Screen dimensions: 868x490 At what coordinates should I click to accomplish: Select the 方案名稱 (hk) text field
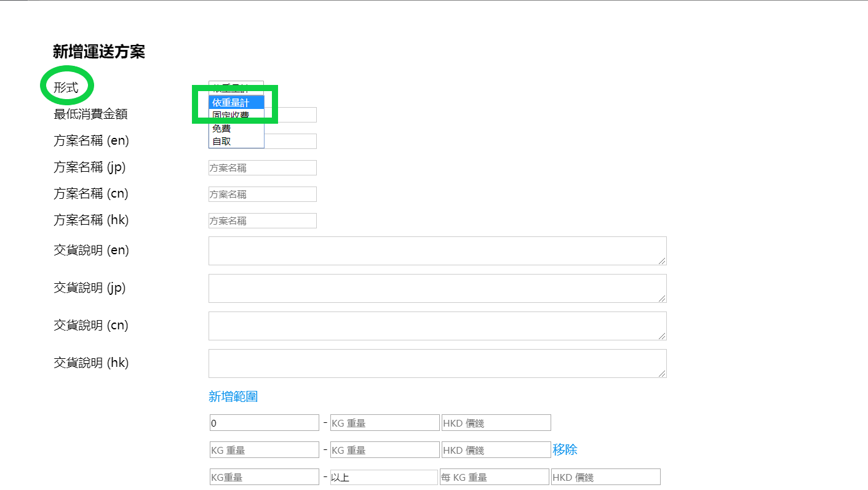click(x=263, y=221)
